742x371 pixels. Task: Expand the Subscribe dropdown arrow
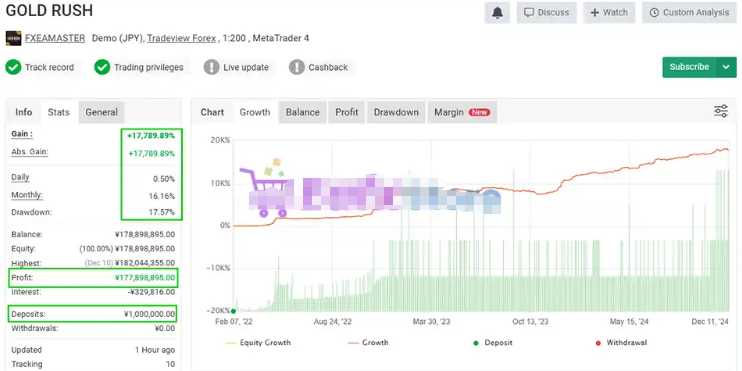click(726, 67)
